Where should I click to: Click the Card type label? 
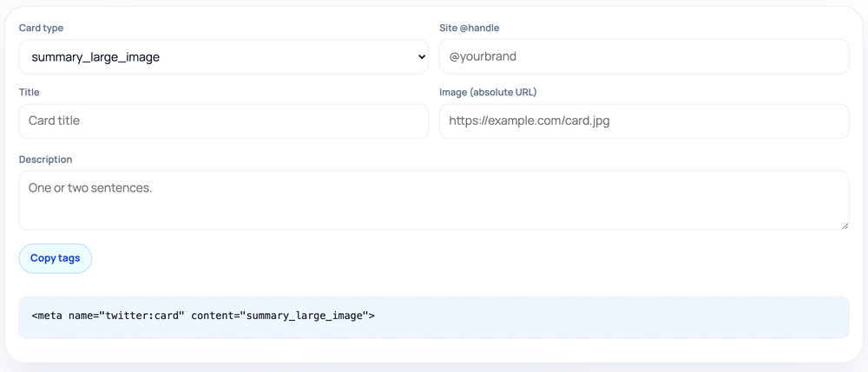41,29
